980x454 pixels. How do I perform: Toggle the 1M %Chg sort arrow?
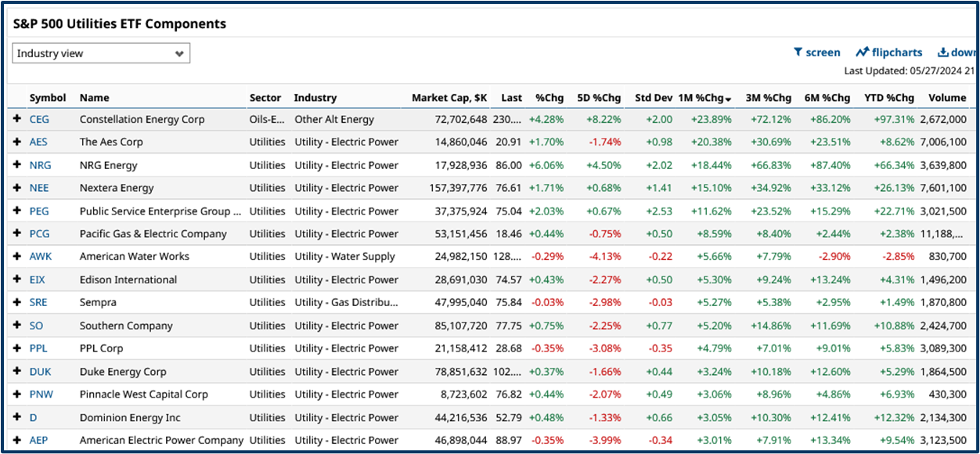click(x=730, y=97)
